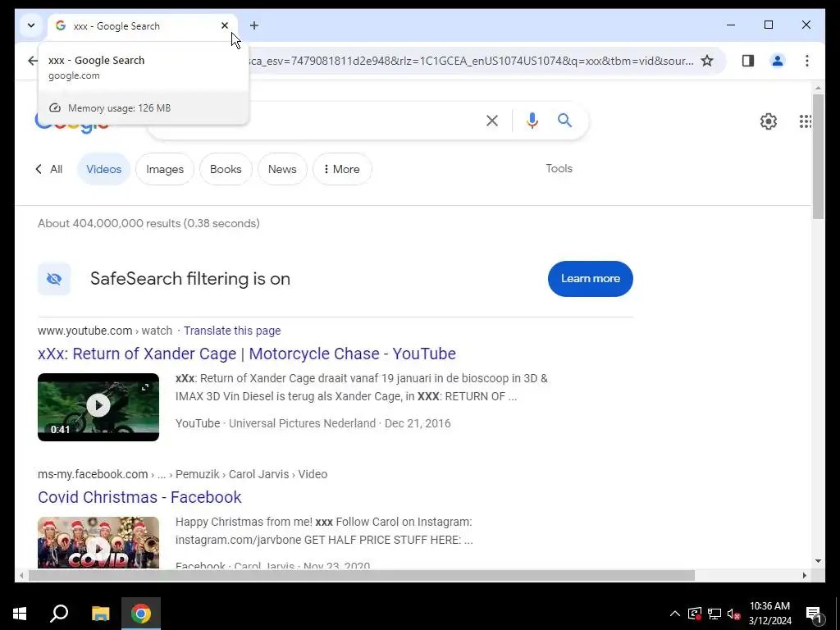Show hidden system tray icons
Screen dimensions: 840x630
pyautogui.click(x=675, y=614)
